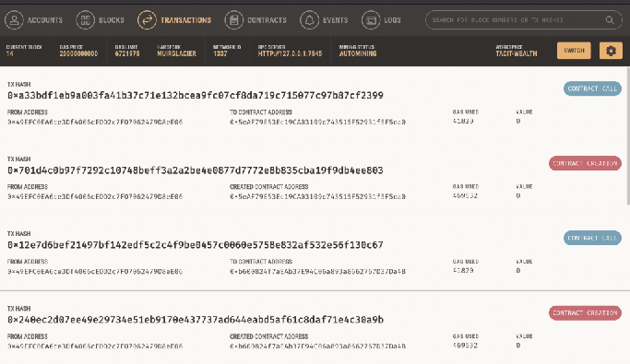The width and height of the screenshot is (630, 364).
Task: Click from address of 0x701d4c transaction
Action: (95, 196)
